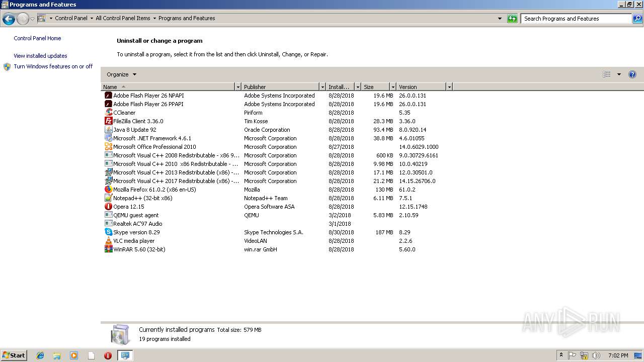
Task: Click Turn Windows features on or off
Action: [x=53, y=66]
